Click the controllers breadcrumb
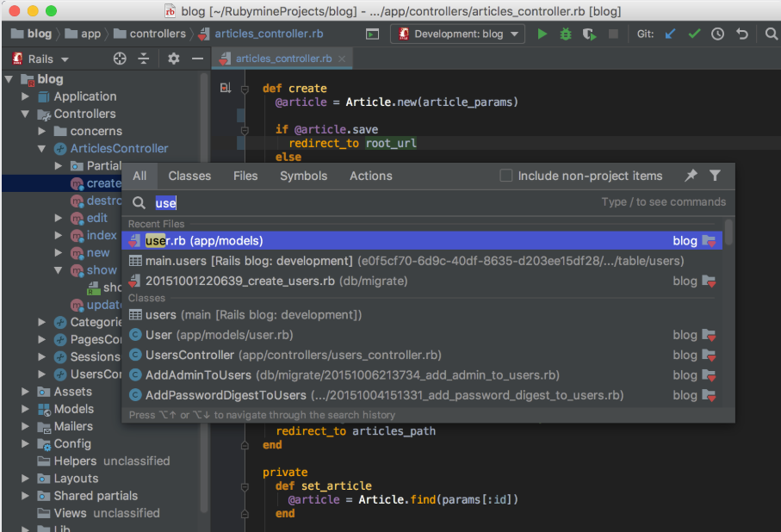The width and height of the screenshot is (781, 532). click(150, 34)
